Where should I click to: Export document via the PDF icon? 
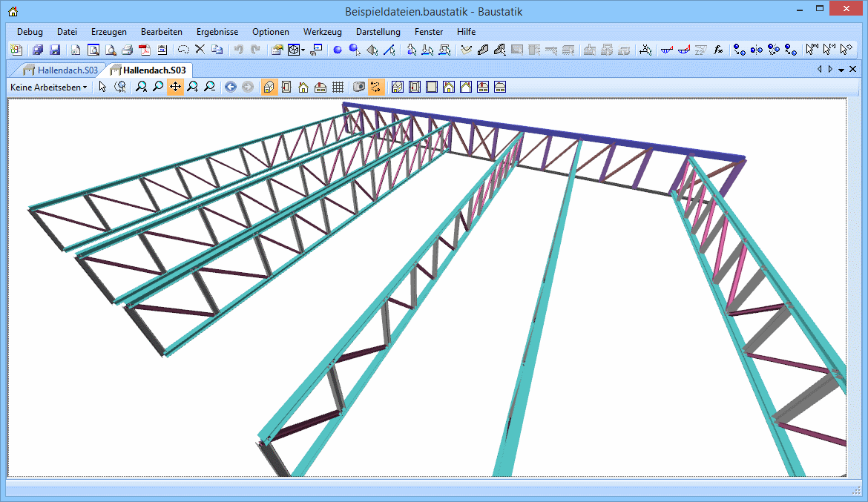[x=144, y=50]
